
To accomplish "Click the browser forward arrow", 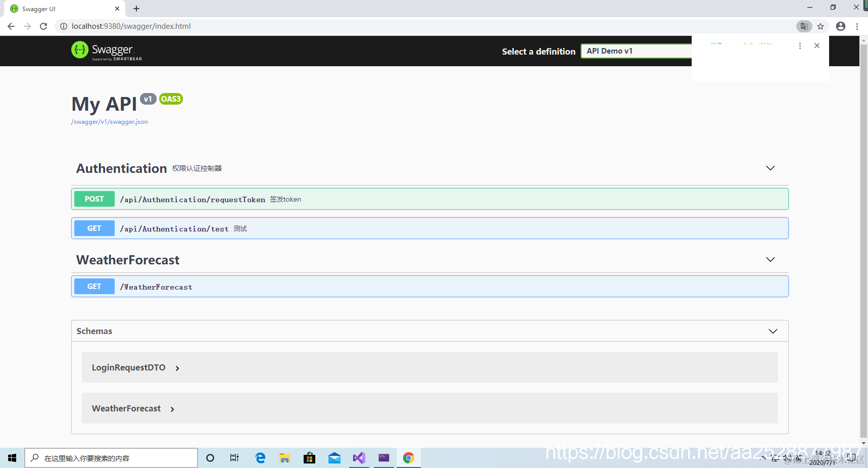I will [x=27, y=26].
